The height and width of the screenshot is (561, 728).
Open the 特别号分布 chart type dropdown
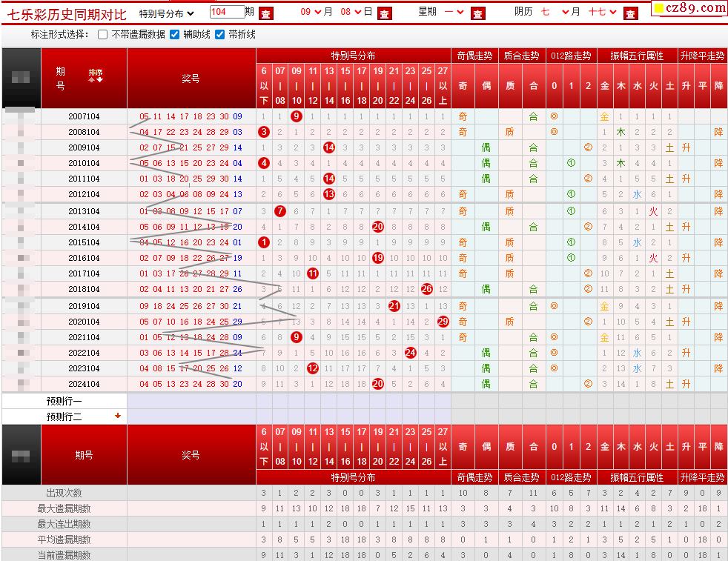tap(167, 13)
